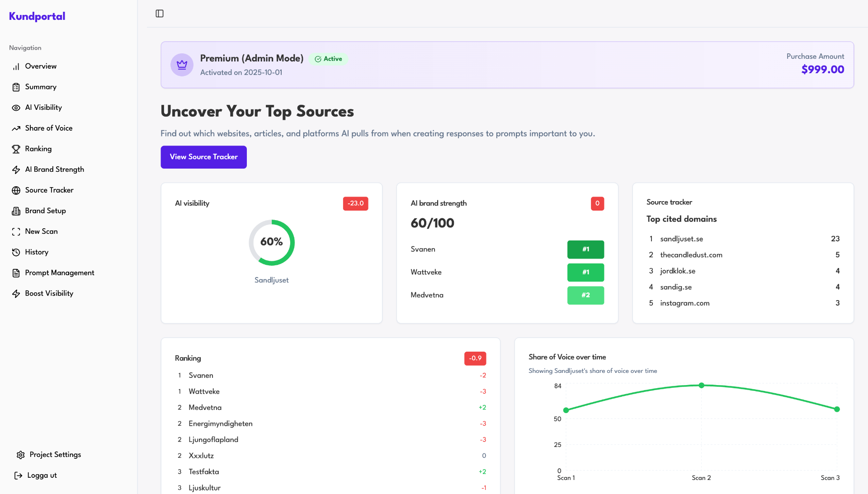Screen dimensions: 868x494
Task: Open Project Settings via the gear icon
Action: click(x=20, y=454)
